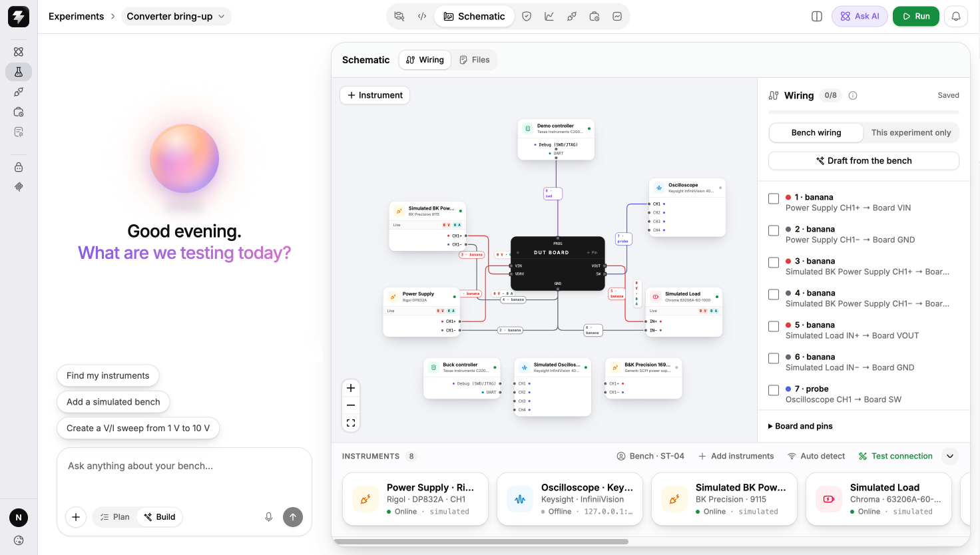Send the message with arrow button
Viewport: 980px width, 555px height.
[x=293, y=517]
